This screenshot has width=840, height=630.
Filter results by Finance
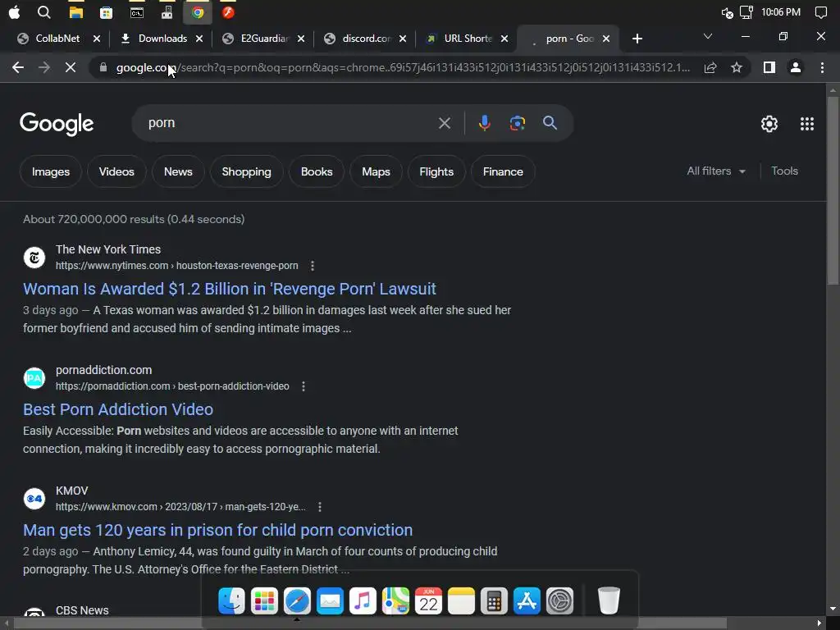[x=503, y=171]
